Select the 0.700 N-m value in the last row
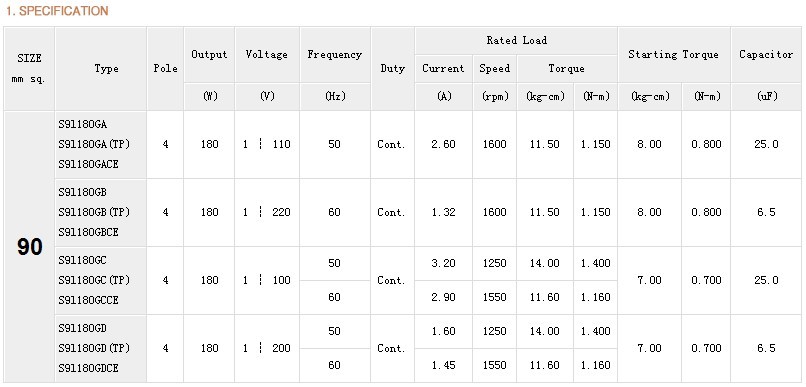 pyautogui.click(x=706, y=348)
